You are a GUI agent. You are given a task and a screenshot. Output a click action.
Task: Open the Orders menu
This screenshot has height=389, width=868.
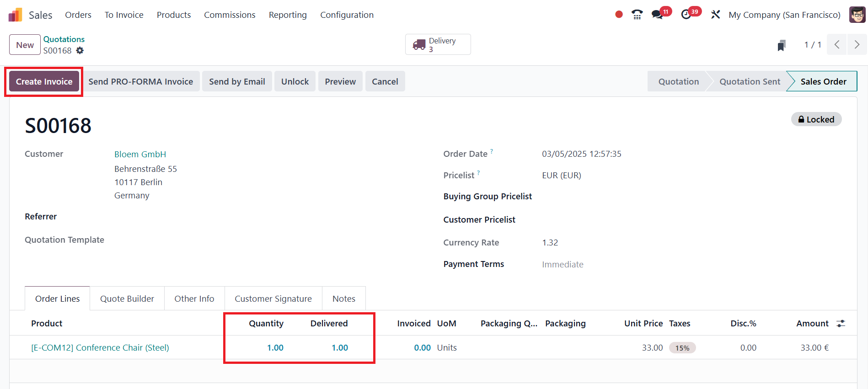[78, 15]
